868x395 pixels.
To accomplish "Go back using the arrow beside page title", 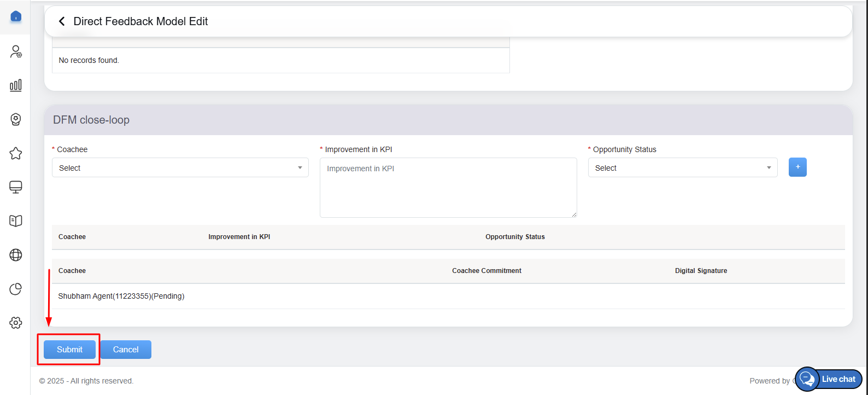I will coord(62,21).
